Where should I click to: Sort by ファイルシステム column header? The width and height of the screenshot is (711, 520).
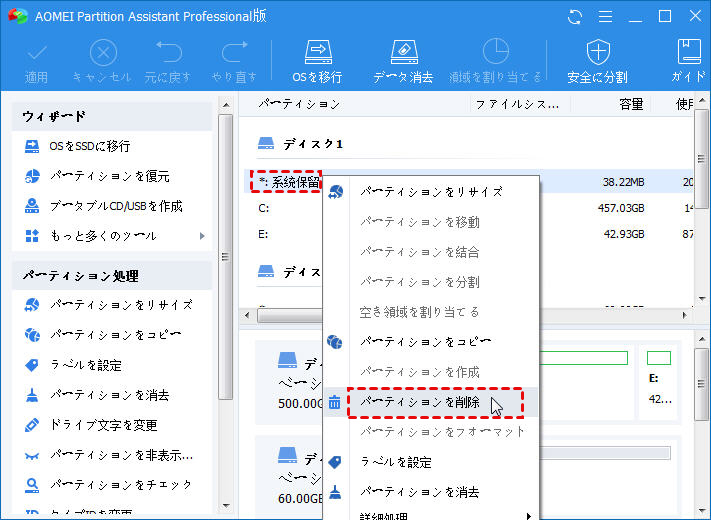(517, 105)
